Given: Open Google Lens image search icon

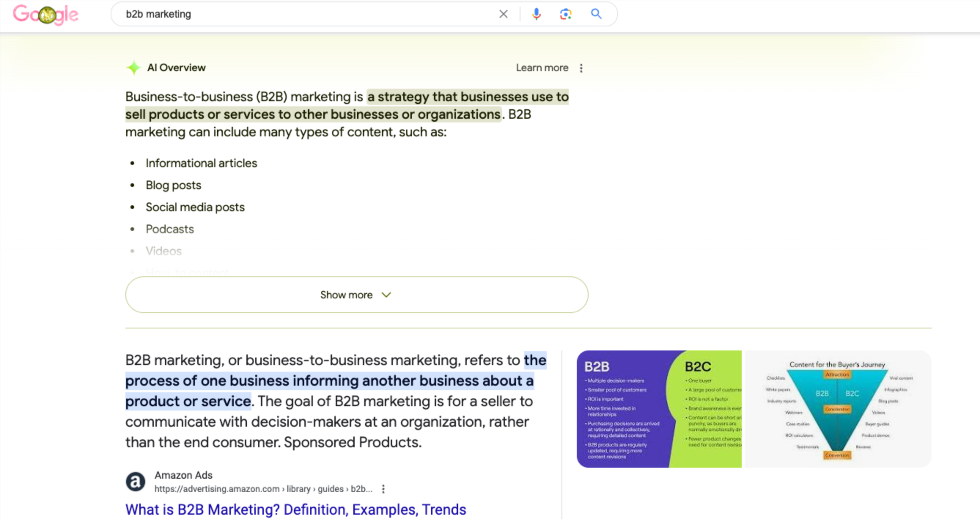Looking at the screenshot, I should (x=566, y=14).
